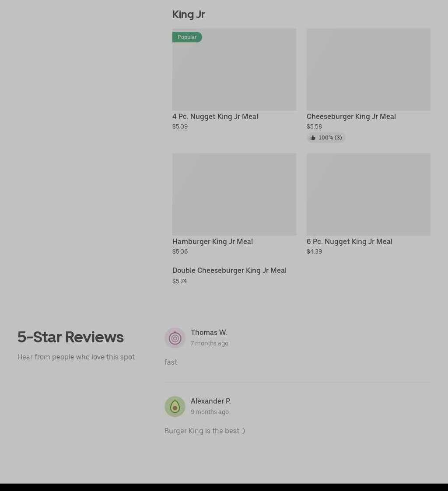This screenshot has width=448, height=491.
Task: Select the Hamburger King Jr Meal title
Action: pyautogui.click(x=213, y=241)
